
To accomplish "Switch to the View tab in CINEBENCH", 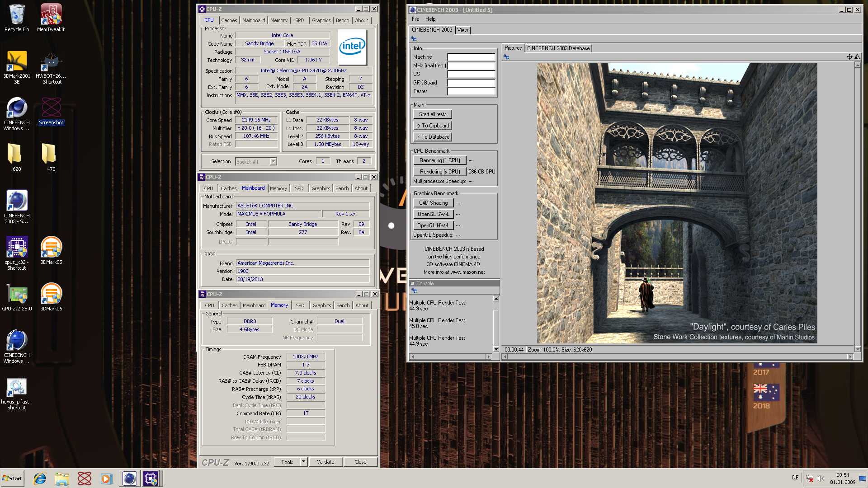I will coord(462,30).
